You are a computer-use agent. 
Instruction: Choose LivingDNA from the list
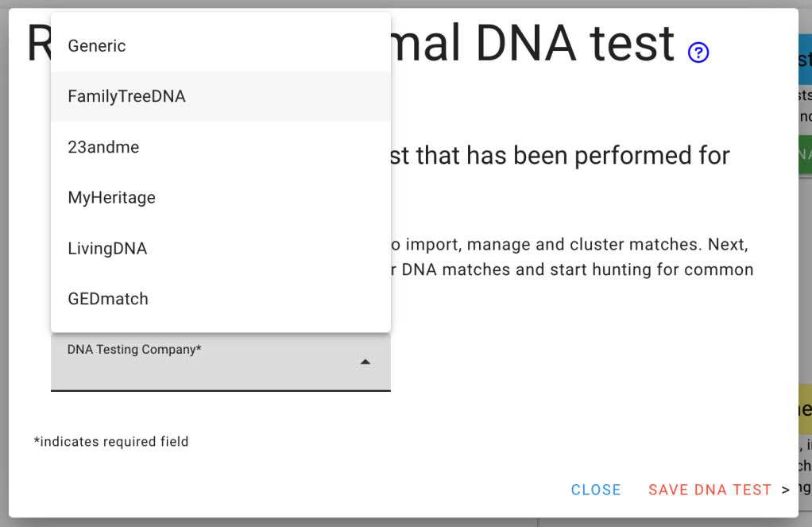[x=107, y=249]
